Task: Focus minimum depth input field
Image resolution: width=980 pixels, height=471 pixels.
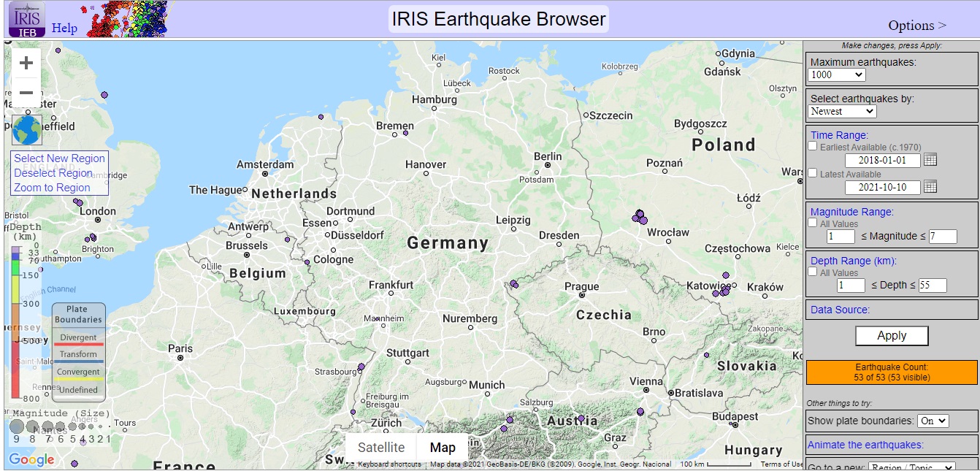Action: pyautogui.click(x=851, y=286)
